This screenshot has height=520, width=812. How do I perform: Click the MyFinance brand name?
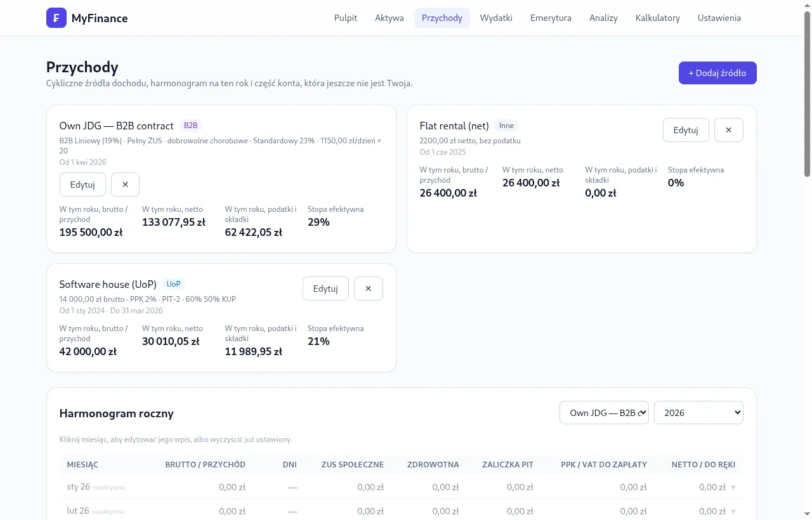pyautogui.click(x=100, y=18)
